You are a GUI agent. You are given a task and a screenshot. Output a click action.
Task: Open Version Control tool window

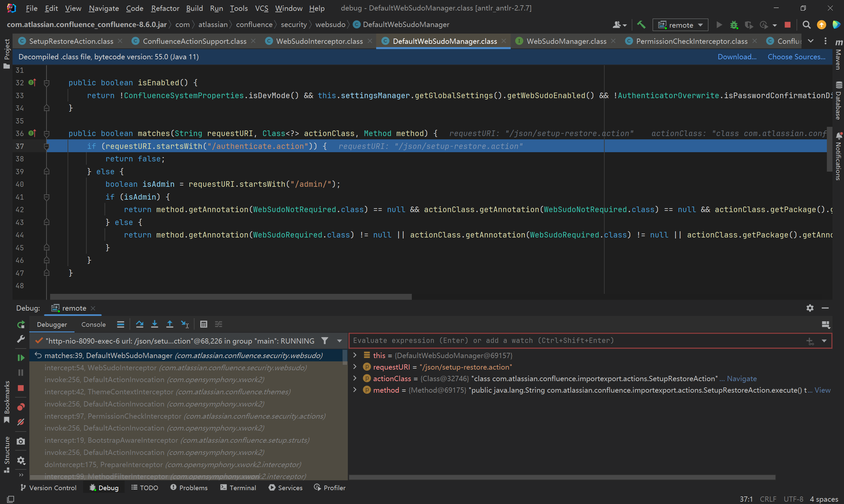(48, 487)
